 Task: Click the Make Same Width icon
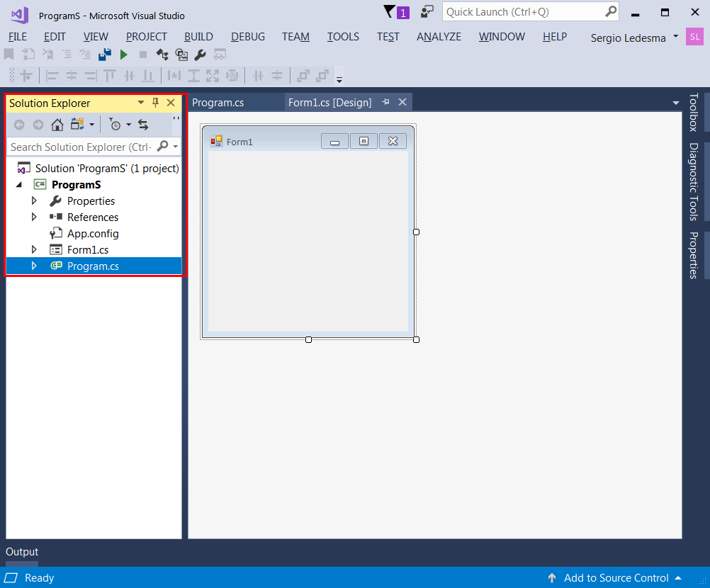coord(174,76)
